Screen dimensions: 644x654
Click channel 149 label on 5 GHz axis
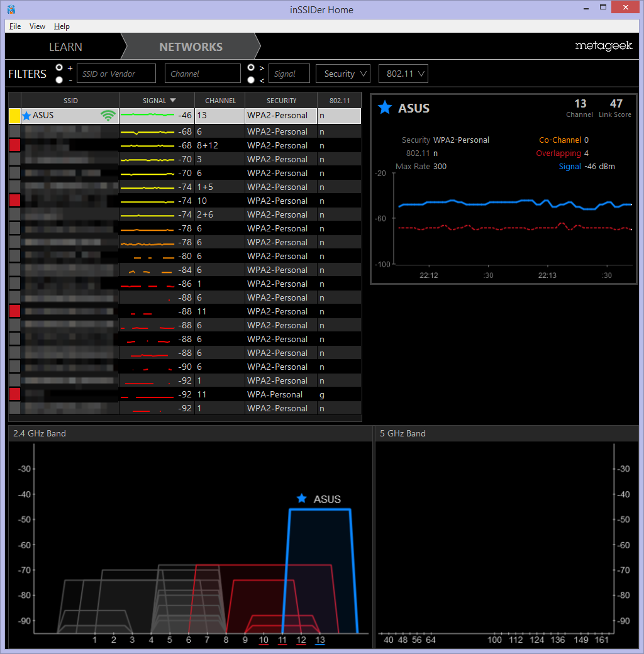pyautogui.click(x=580, y=640)
